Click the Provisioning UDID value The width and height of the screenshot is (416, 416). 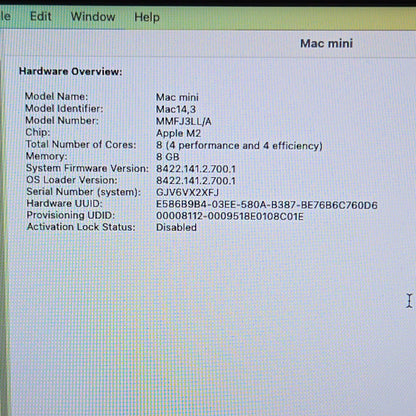230,216
